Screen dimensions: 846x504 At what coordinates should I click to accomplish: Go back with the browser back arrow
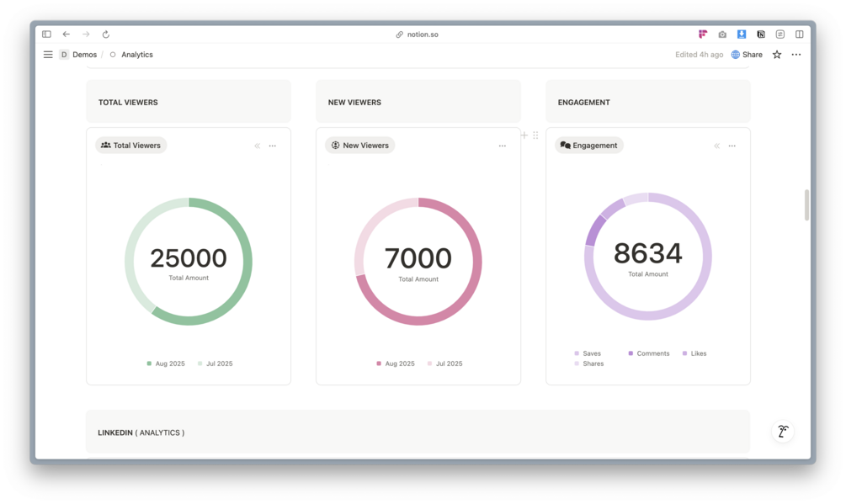67,34
